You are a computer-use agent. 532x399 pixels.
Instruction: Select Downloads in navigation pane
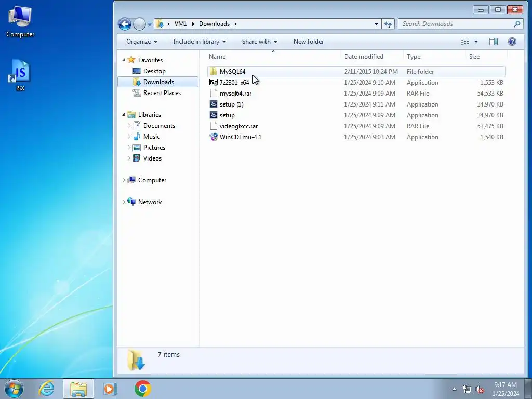[158, 82]
